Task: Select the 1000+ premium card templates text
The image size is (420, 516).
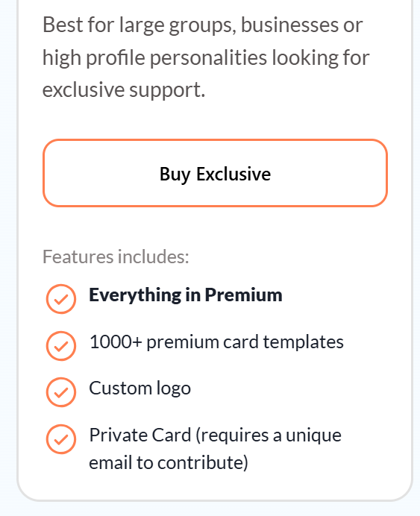Action: click(x=216, y=342)
